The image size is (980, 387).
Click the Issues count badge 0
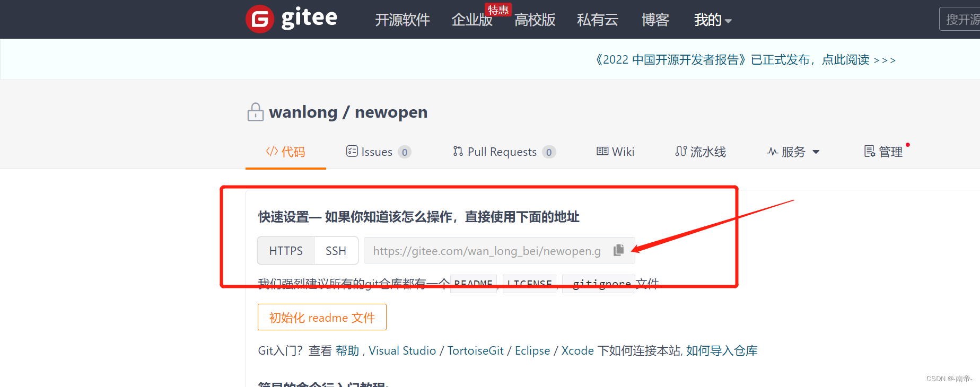[x=405, y=153]
